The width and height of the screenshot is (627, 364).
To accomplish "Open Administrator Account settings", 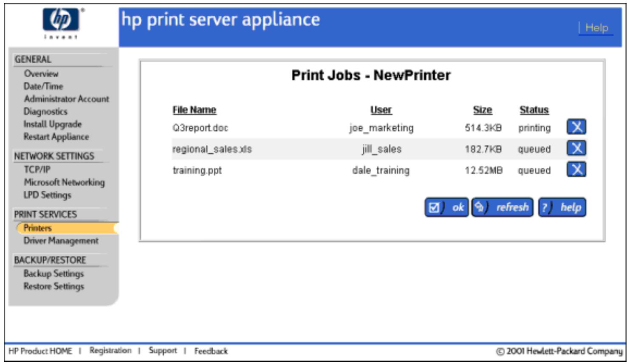I will coord(67,99).
